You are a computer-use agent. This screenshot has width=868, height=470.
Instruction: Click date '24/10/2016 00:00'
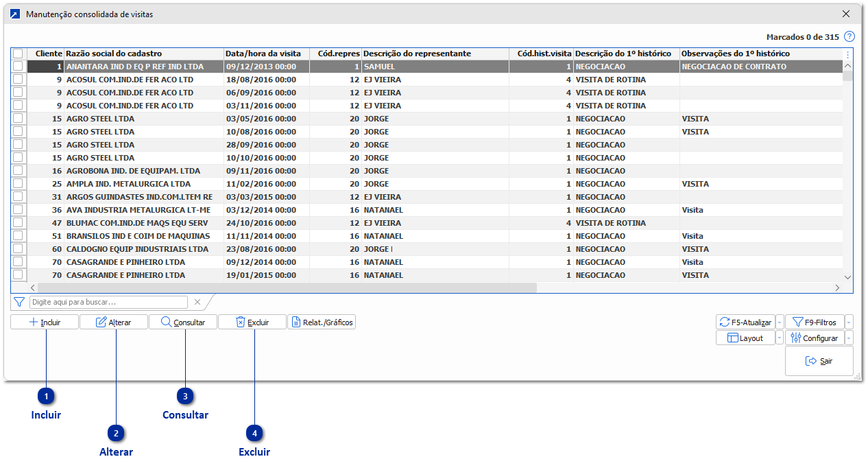261,223
